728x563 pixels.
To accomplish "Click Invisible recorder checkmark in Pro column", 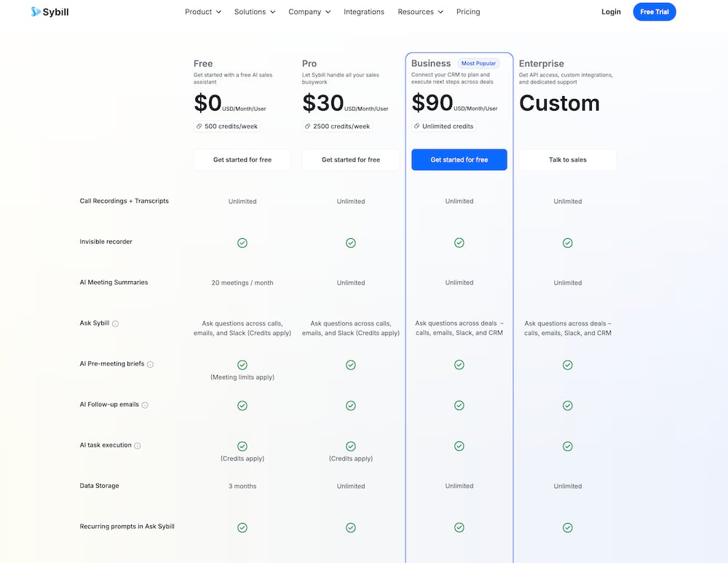I will 351,243.
